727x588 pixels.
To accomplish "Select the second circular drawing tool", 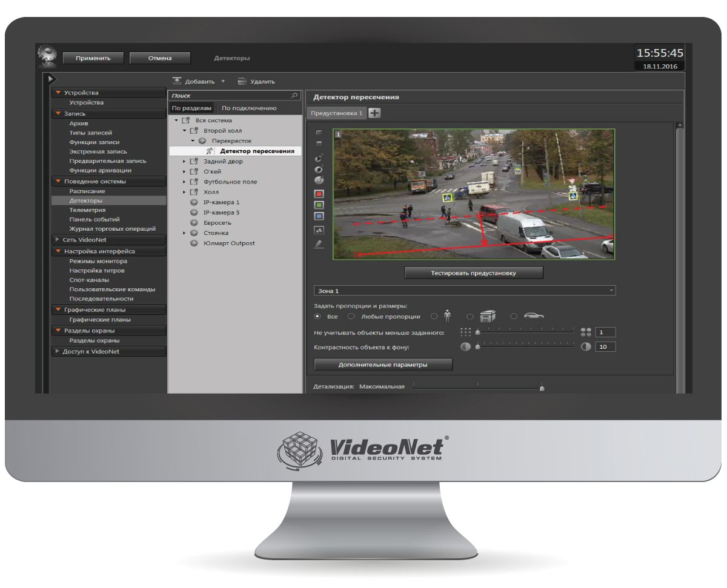I will click(x=319, y=169).
